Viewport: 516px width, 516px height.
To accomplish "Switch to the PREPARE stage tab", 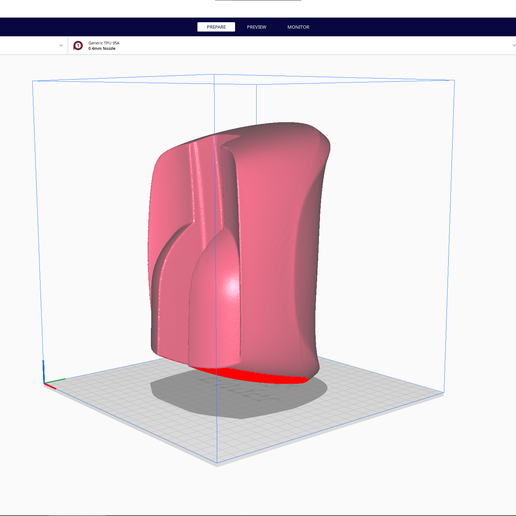I will click(x=216, y=27).
